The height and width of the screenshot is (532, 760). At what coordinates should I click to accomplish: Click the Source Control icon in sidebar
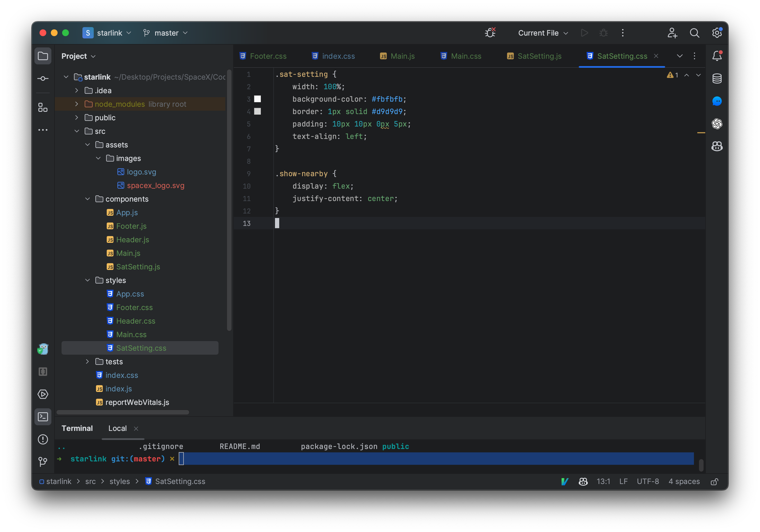point(43,461)
